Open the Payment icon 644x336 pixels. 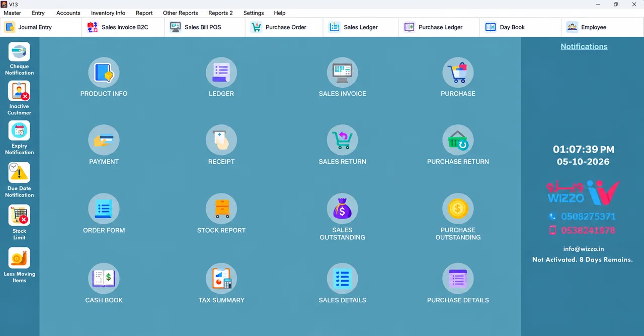104,140
